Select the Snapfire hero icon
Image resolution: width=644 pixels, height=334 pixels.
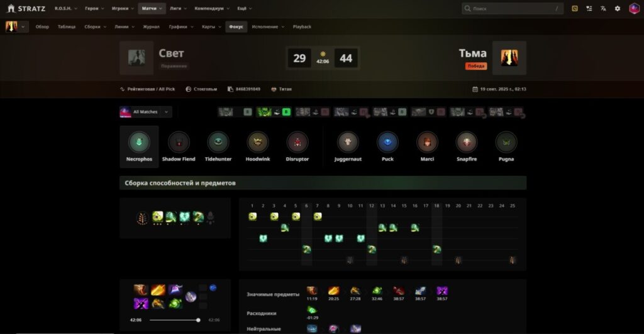(x=466, y=143)
